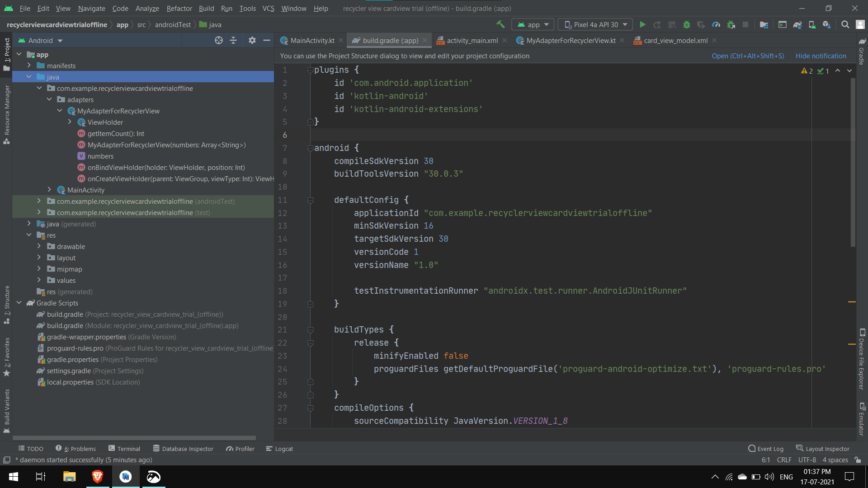Screen dimensions: 868x488
Task: Open the Database Inspector panel
Action: 183,448
